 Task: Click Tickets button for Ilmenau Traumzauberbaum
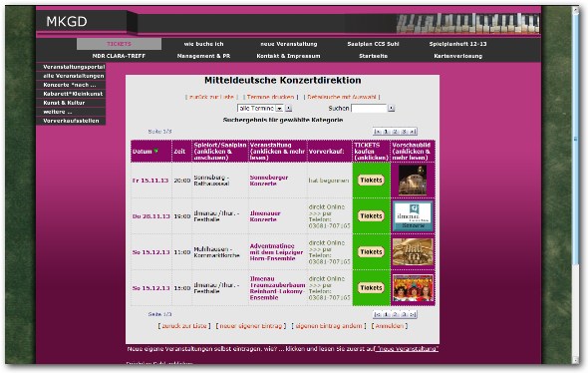(x=371, y=288)
